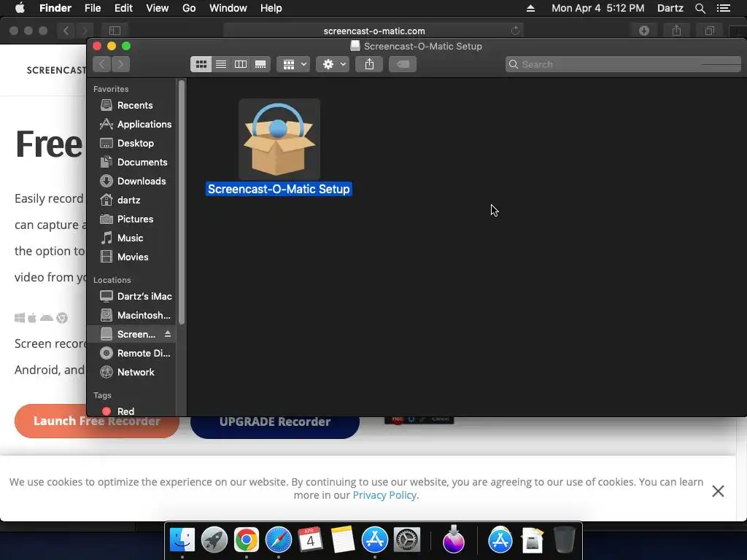Toggle the Safari sidebar button

(115, 31)
